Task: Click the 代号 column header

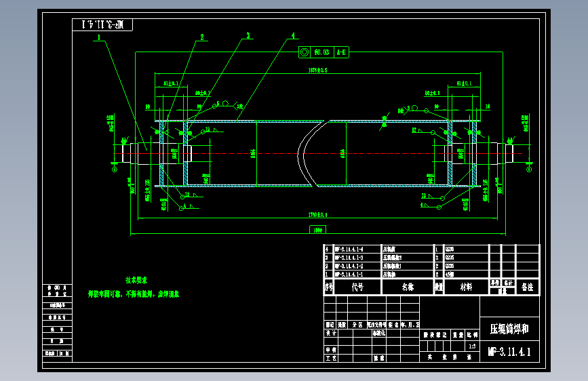Action: 357,287
